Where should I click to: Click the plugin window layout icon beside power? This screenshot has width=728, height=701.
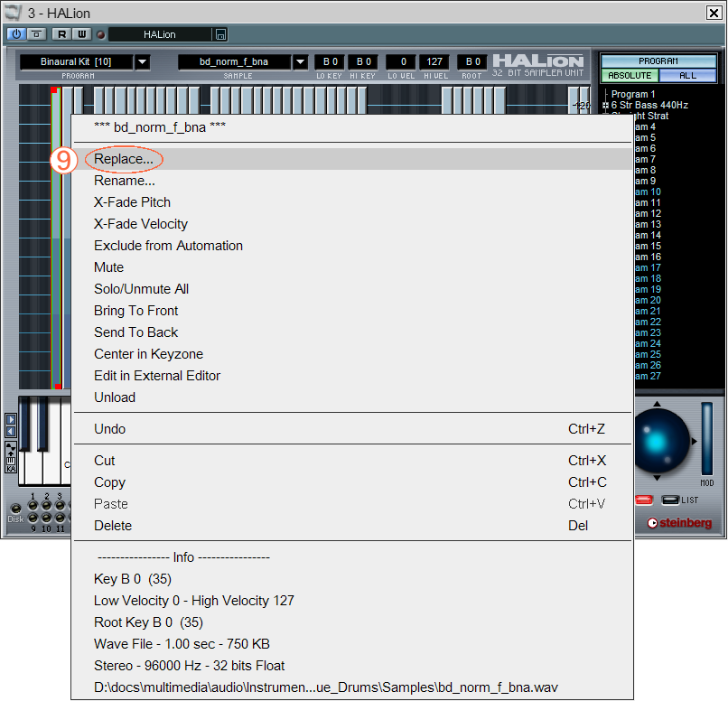click(x=37, y=34)
